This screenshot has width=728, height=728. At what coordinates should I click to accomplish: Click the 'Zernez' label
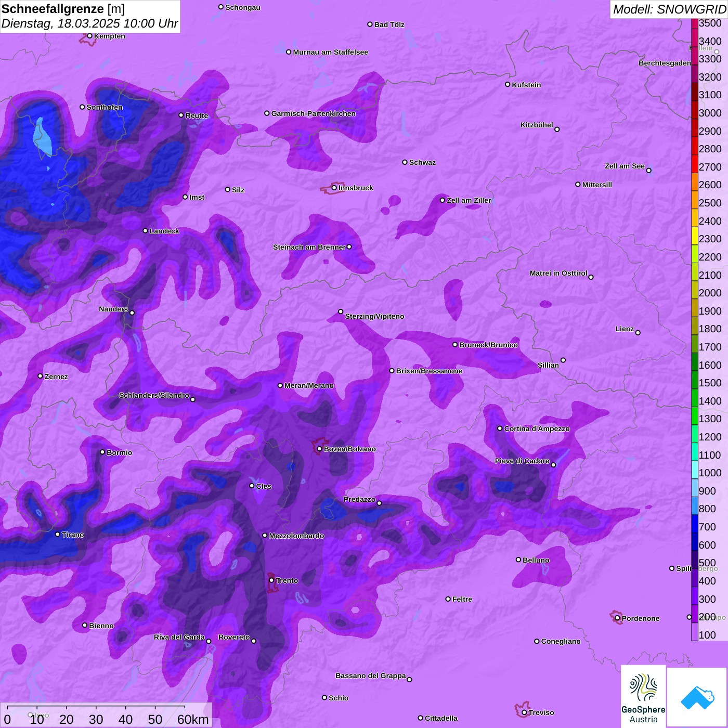coord(56,376)
